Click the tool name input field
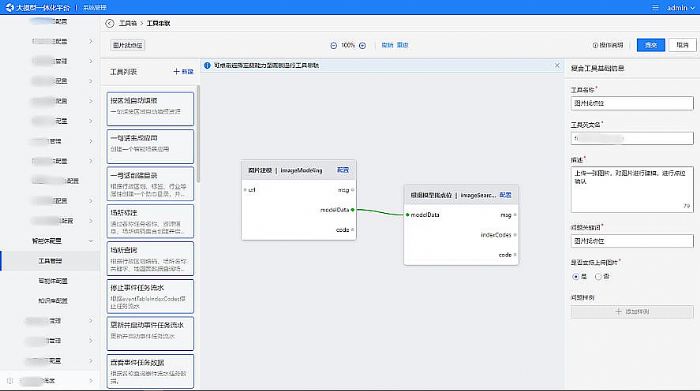This screenshot has width=700, height=391. point(632,103)
